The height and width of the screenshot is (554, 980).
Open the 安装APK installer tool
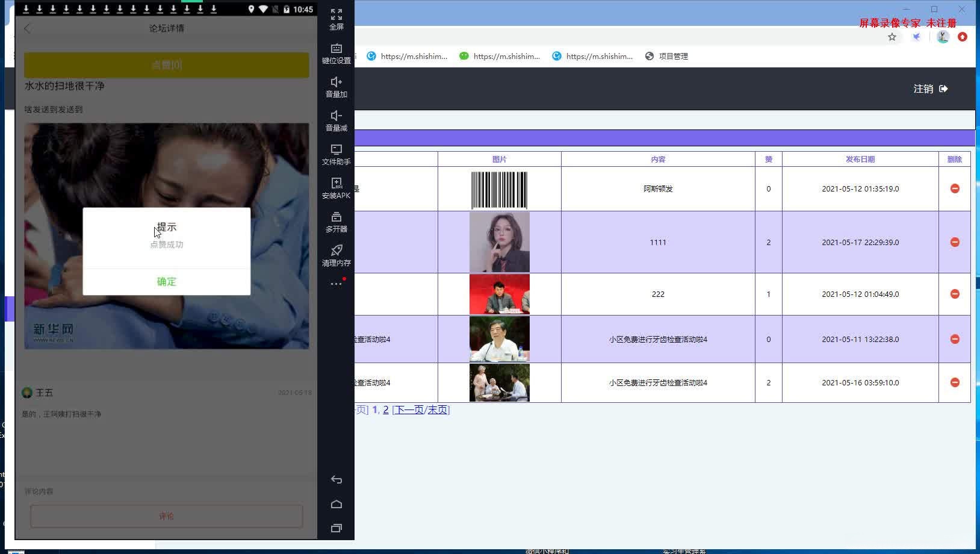(x=336, y=187)
